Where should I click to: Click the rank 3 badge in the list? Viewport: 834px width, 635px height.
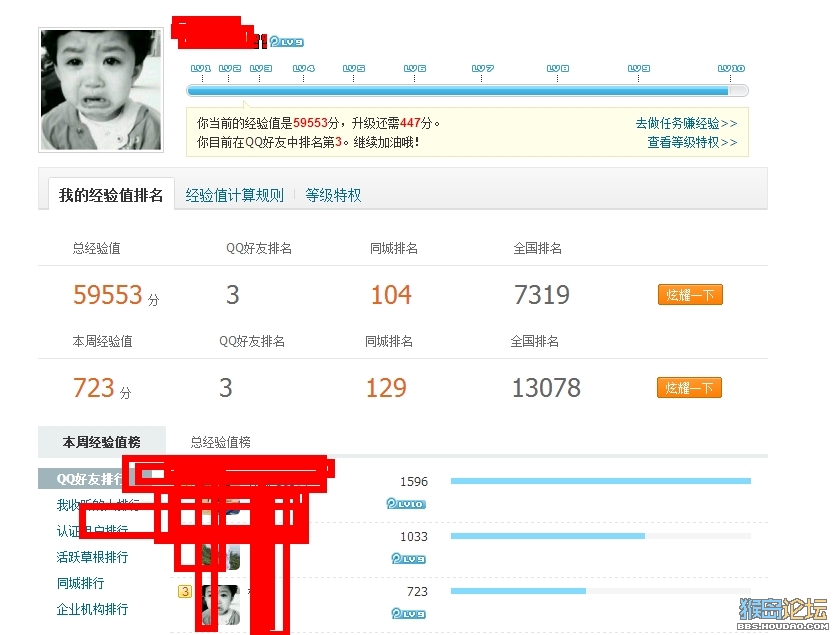click(185, 591)
